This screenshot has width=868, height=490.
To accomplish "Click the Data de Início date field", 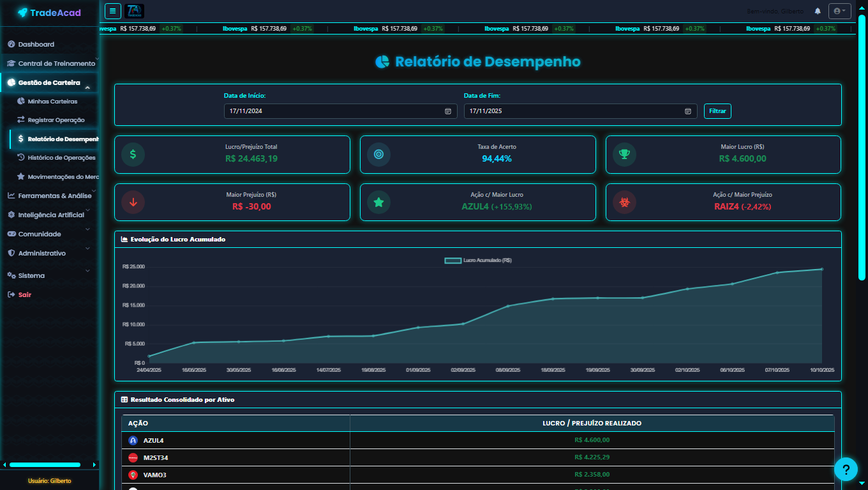I will [x=332, y=111].
